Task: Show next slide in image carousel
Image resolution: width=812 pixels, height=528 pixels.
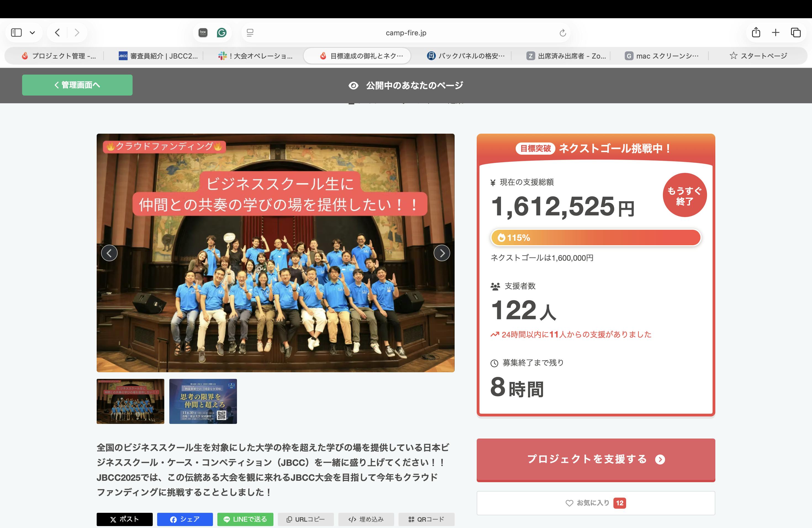Action: click(x=441, y=253)
